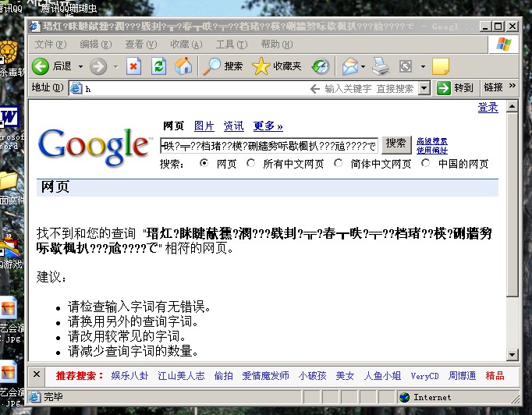Screen dimensions: 532x415
Task: Close the recommended searches bar with X
Action: point(37,374)
